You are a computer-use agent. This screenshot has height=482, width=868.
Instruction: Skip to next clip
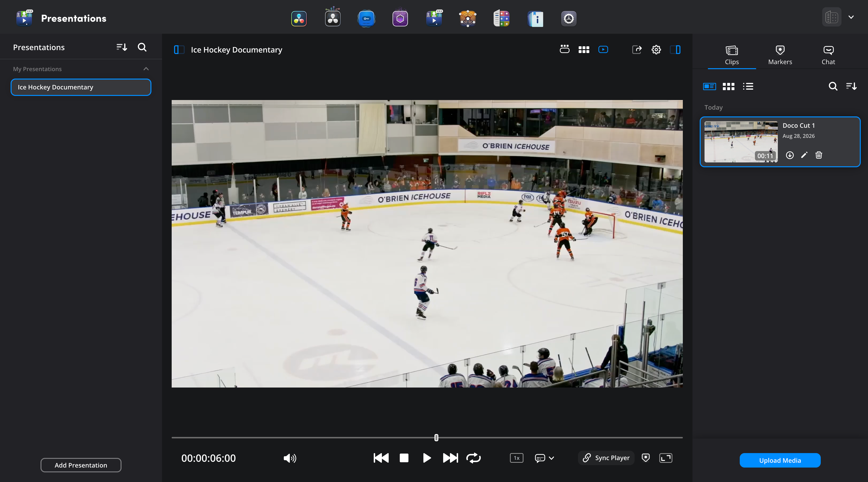pyautogui.click(x=450, y=458)
